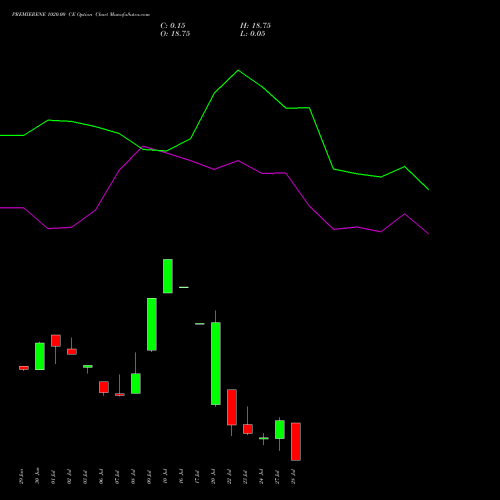The width and height of the screenshot is (500, 500).
Task: Click the red candle above 22 Jul
Action: [x=232, y=407]
